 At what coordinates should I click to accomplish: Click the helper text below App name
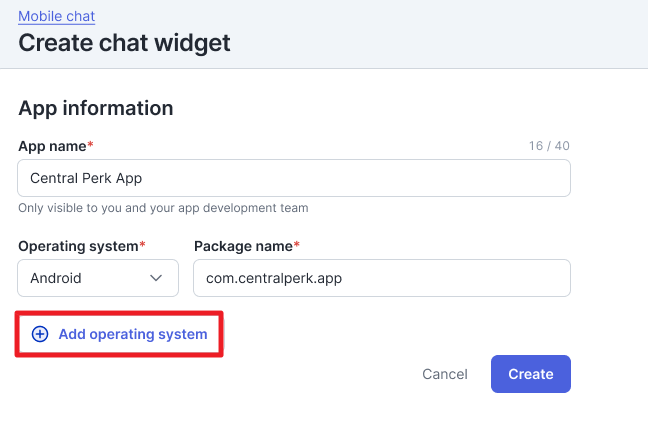[x=163, y=208]
